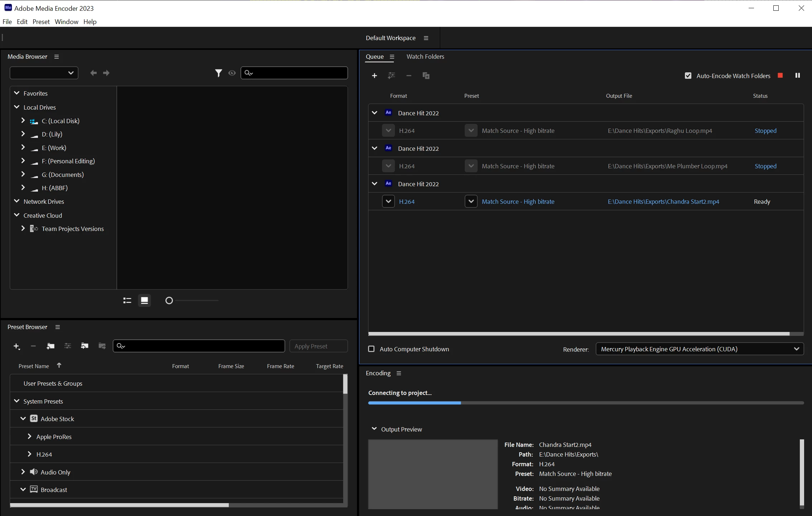Uncheck Auto-Encode Watch Folders
This screenshot has height=516, width=812.
point(688,76)
